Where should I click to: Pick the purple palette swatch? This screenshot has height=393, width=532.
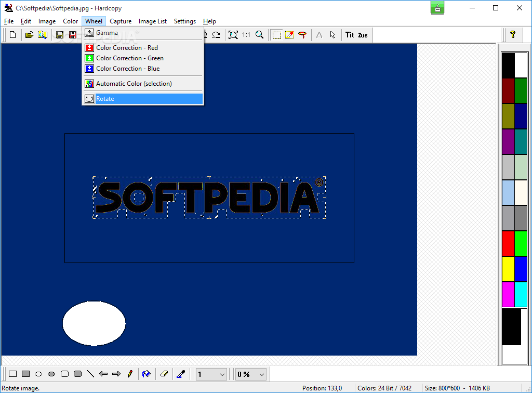point(508,141)
